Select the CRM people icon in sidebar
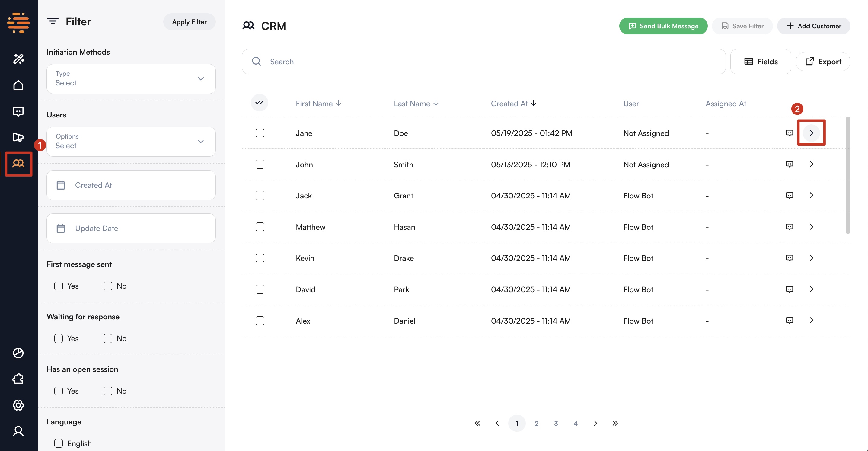The image size is (868, 451). coord(18,164)
